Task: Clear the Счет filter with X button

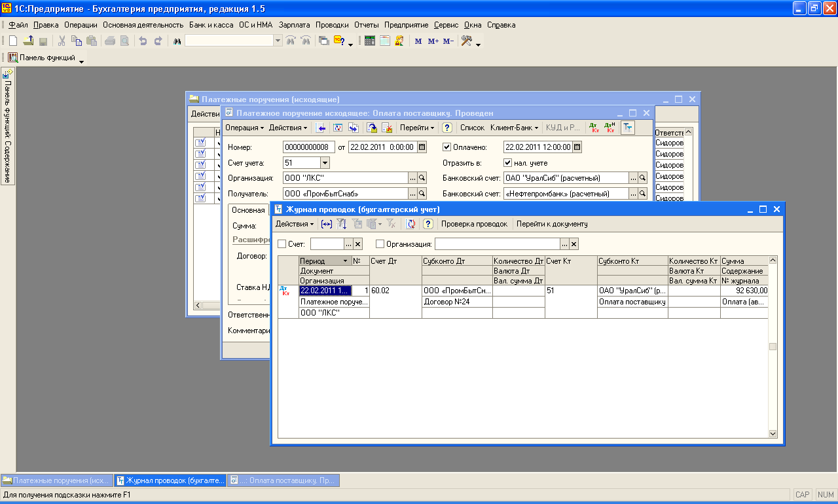Action: point(357,244)
